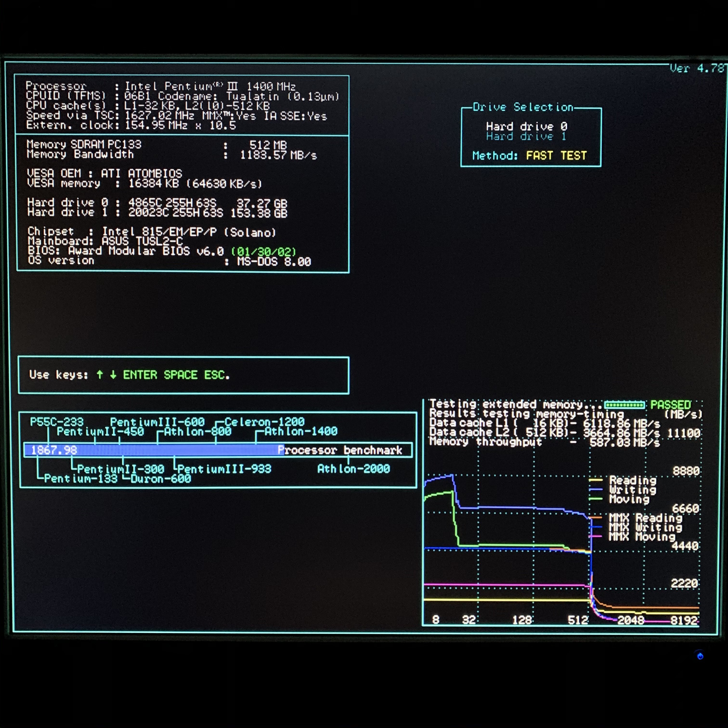The image size is (728, 728).
Task: Click the green up arrow key hint
Action: [99, 375]
